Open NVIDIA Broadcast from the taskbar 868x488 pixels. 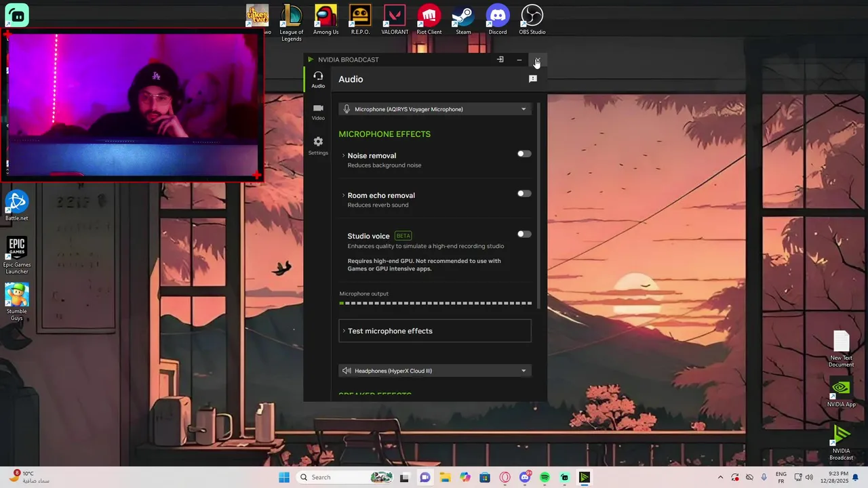pyautogui.click(x=585, y=477)
